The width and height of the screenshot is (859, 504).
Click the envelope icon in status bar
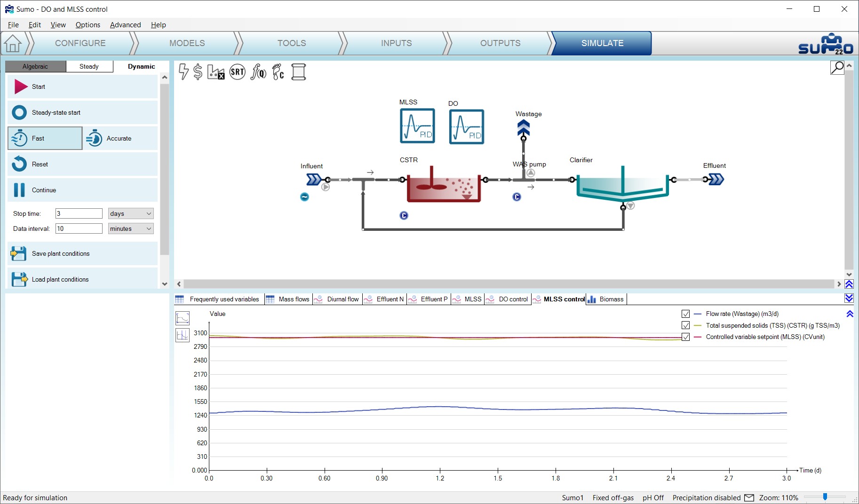click(x=749, y=497)
